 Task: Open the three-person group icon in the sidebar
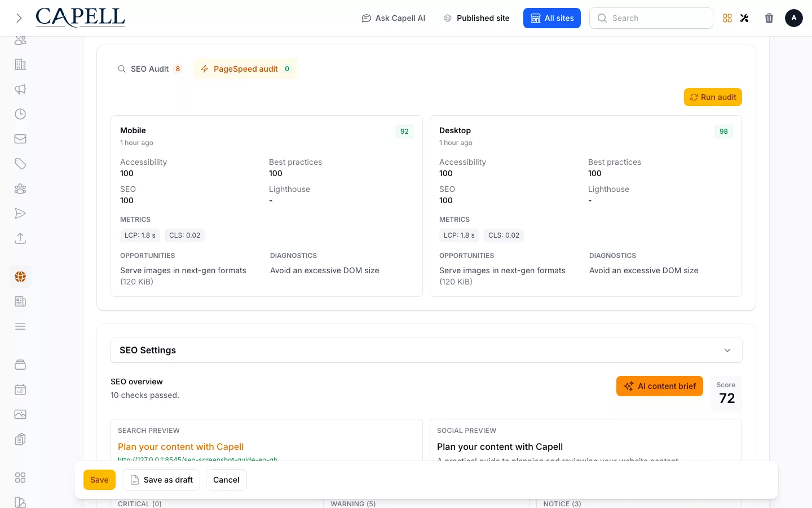(20, 189)
